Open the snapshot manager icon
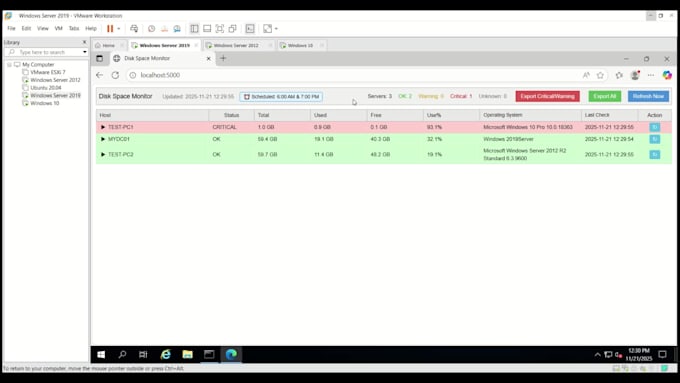 tap(177, 29)
